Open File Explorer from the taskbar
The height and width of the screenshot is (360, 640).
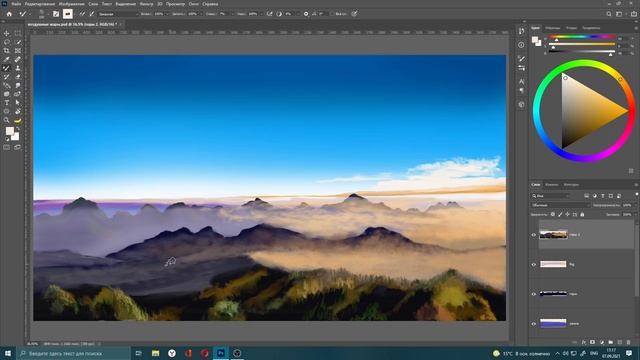click(156, 353)
